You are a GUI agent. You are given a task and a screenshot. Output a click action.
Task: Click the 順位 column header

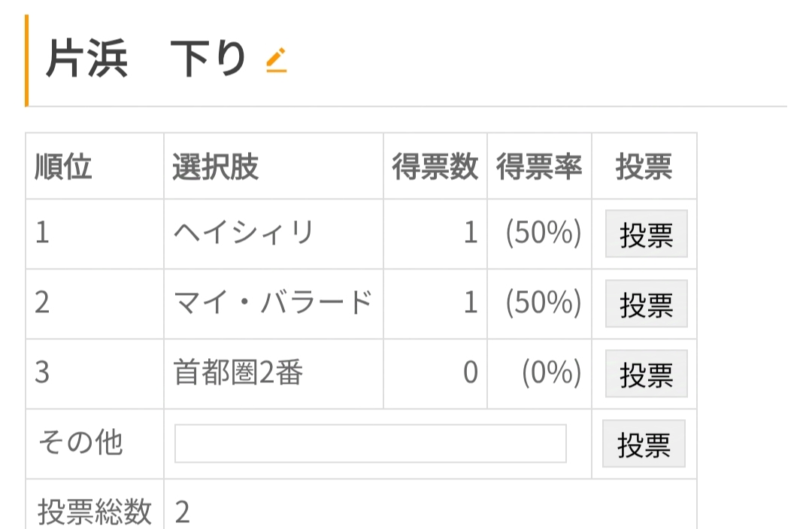(x=63, y=167)
